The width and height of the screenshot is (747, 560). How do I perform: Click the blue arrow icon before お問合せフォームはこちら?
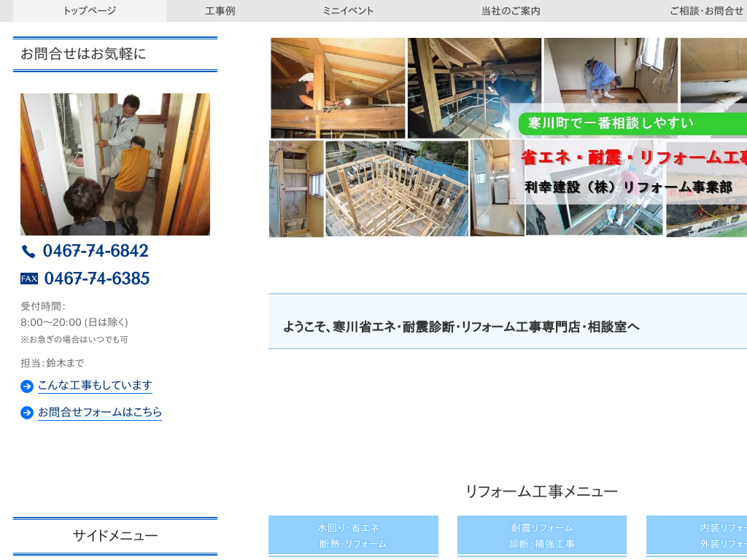point(27,413)
